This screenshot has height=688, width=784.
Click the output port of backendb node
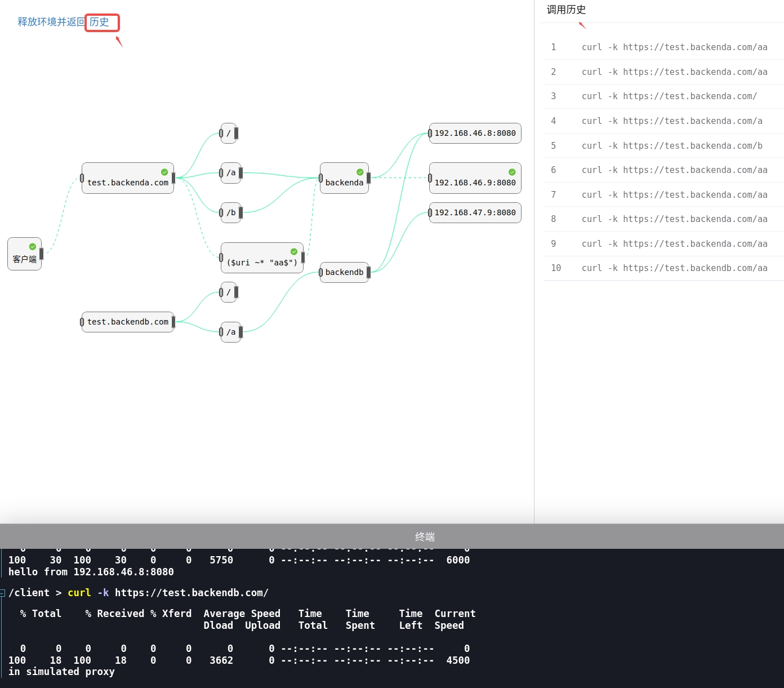tap(369, 272)
